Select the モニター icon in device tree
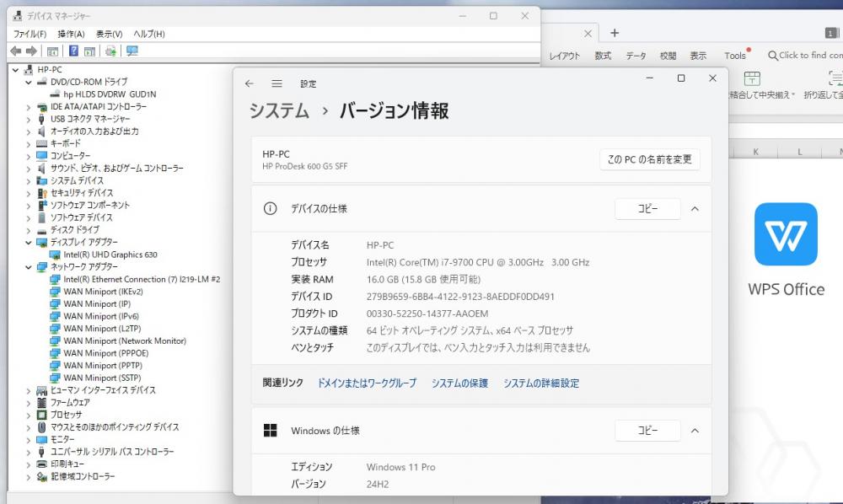Image resolution: width=843 pixels, height=504 pixels. [x=41, y=439]
